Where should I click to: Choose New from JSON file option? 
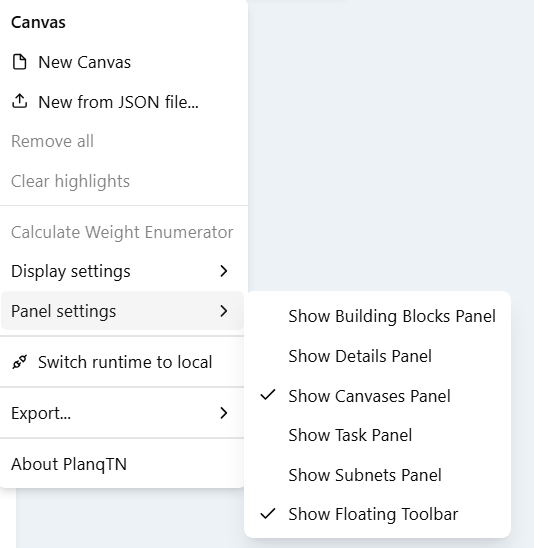122,102
